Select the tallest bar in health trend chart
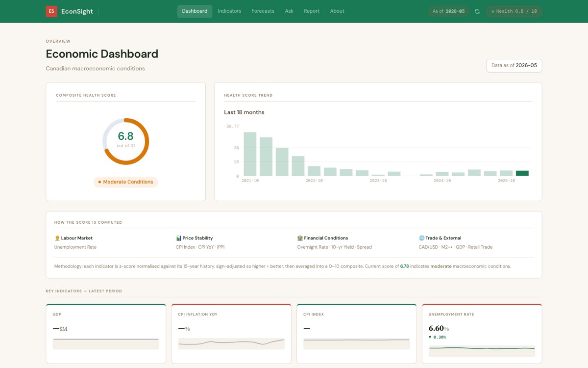 [250, 154]
